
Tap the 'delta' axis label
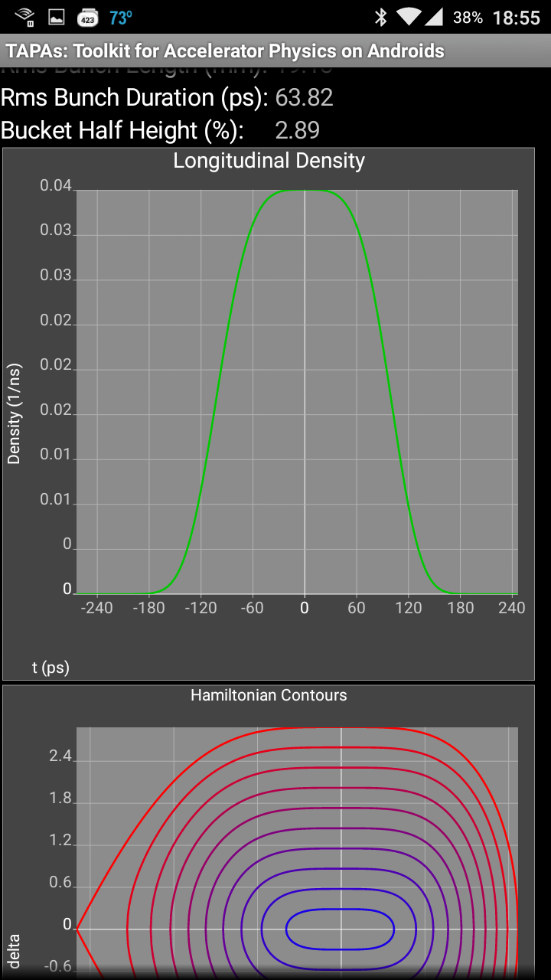coord(14,952)
